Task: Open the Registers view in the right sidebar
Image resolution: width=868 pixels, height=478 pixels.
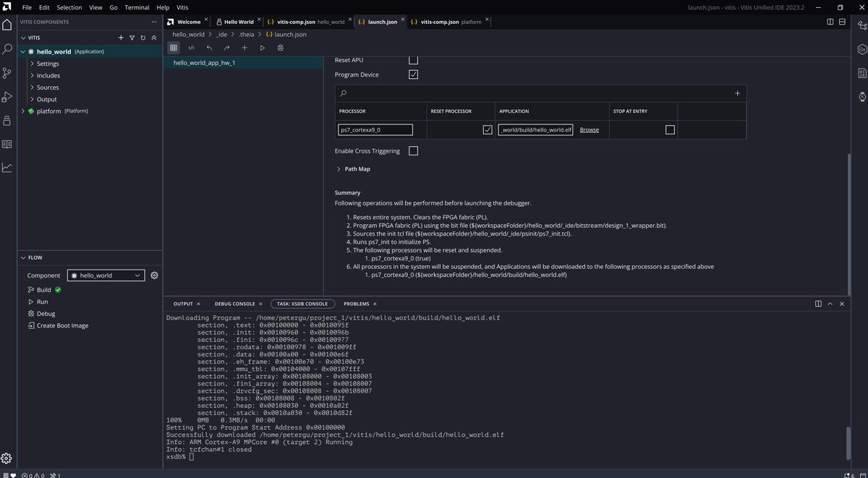Action: 861,50
